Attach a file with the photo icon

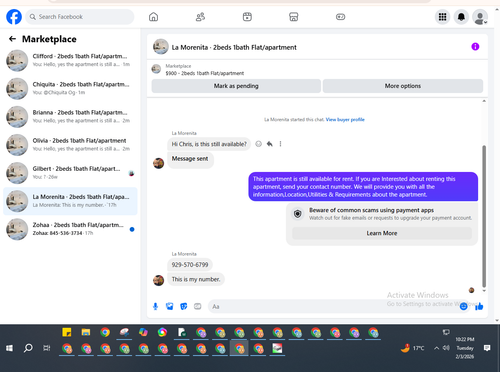(x=169, y=306)
